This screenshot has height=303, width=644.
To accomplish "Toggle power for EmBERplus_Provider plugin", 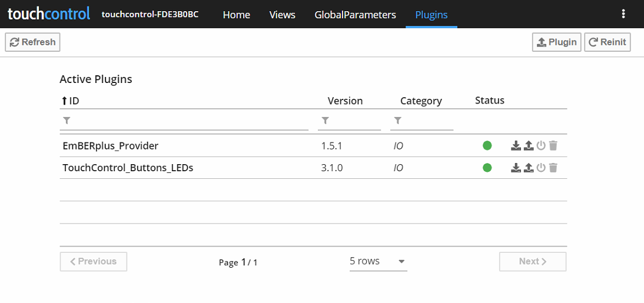I will [541, 146].
